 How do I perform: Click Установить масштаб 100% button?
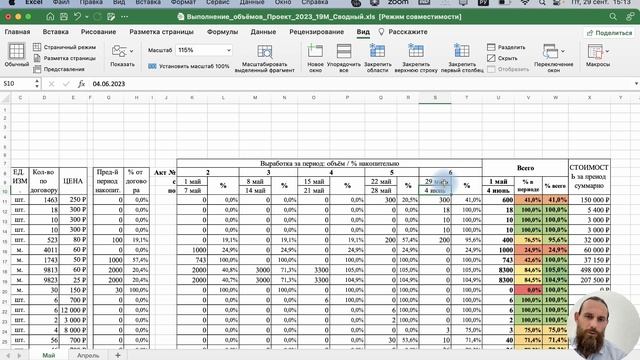point(189,66)
